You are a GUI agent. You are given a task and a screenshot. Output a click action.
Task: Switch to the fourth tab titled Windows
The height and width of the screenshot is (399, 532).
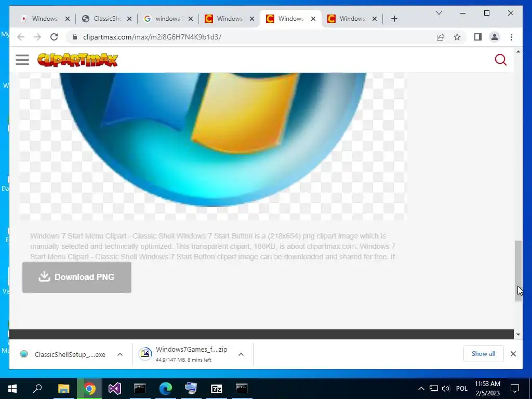[x=229, y=19]
